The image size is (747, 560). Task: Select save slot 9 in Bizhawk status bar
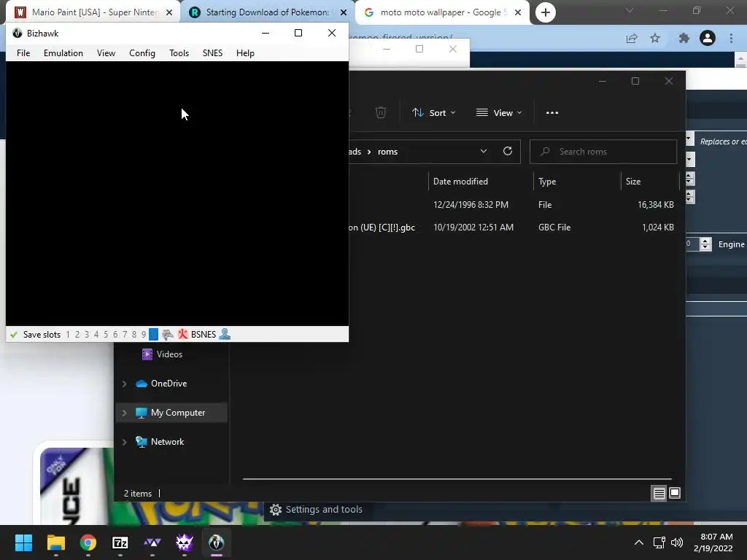[x=144, y=334]
